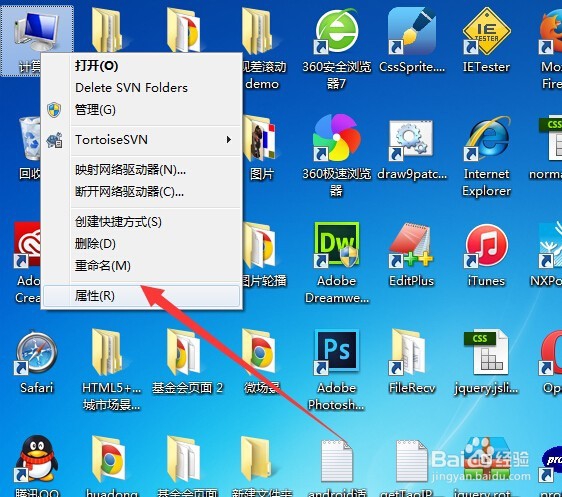Open the IETester shortcut
This screenshot has height=497, width=562.
coord(486,32)
